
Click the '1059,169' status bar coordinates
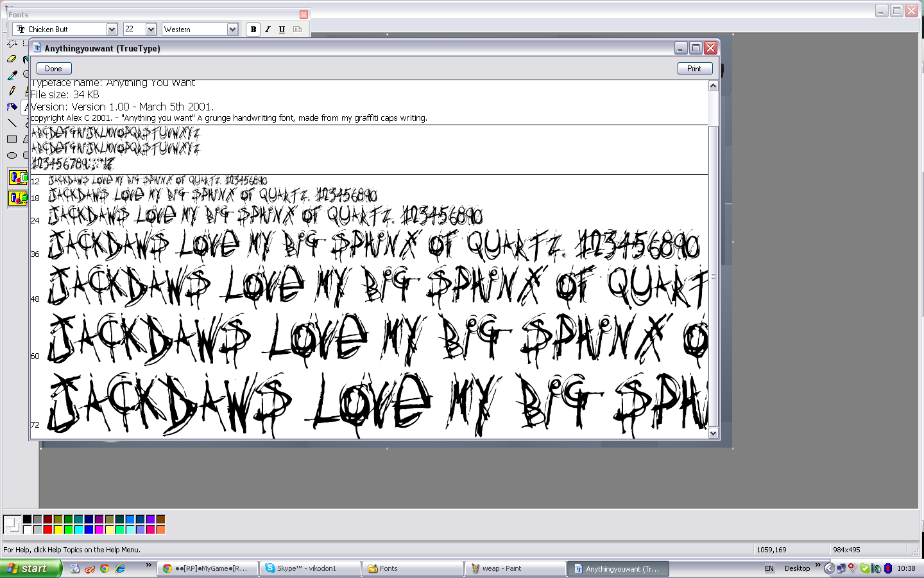[772, 550]
